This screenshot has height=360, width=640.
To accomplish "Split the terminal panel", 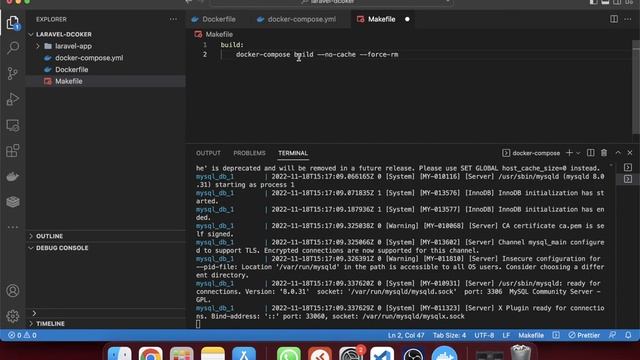I will click(x=591, y=153).
